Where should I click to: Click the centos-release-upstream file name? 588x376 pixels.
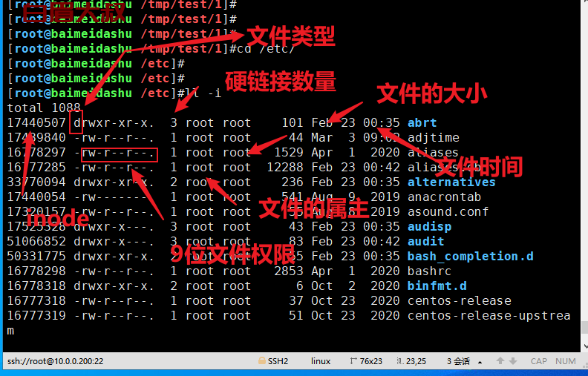(x=489, y=316)
